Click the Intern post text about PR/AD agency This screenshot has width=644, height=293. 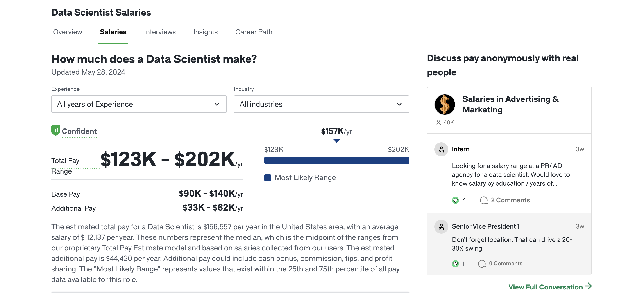pyautogui.click(x=511, y=175)
